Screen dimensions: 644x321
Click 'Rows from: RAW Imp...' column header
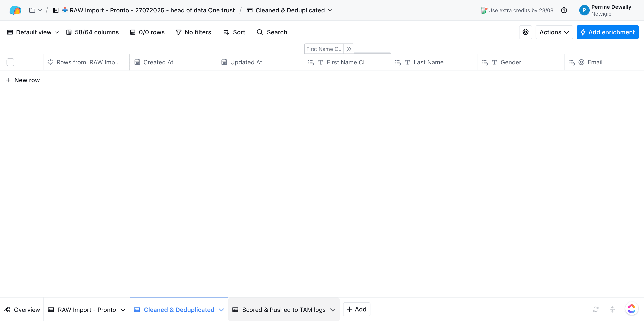coord(86,62)
